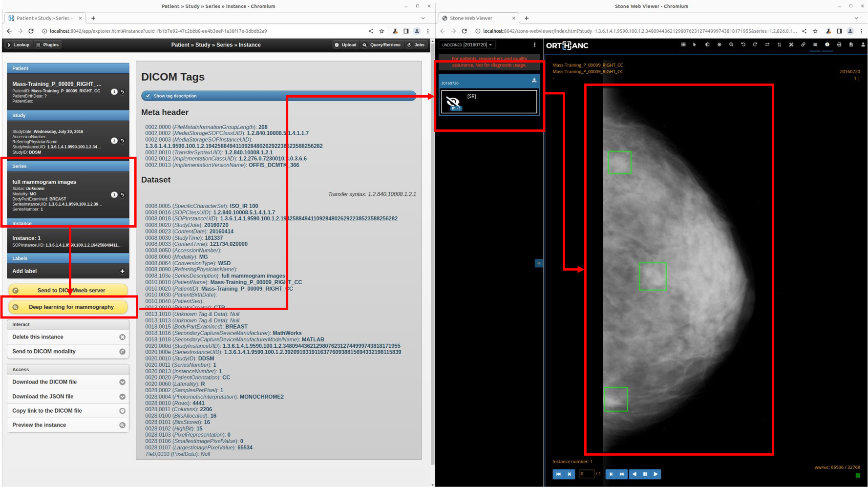Toggle the image information overlay icon
Screen dimensions: 868x487
click(x=827, y=45)
